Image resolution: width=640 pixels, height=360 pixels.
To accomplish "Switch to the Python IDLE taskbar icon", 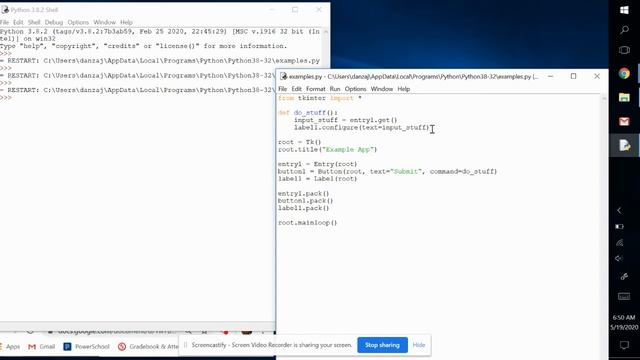I will (624, 145).
